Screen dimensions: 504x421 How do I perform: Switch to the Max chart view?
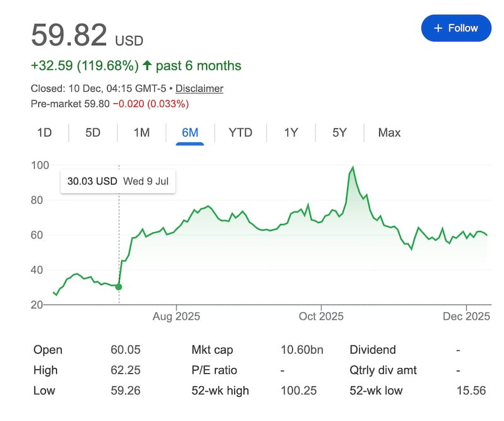[x=389, y=133]
